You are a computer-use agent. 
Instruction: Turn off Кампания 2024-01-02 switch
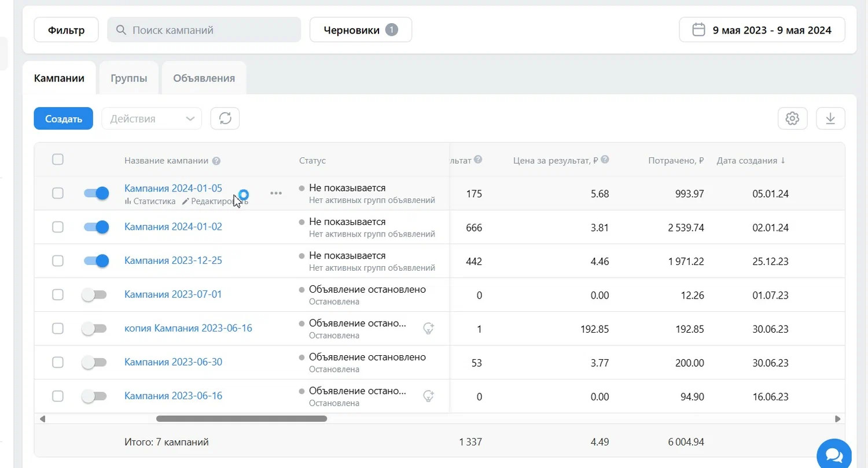(x=96, y=227)
